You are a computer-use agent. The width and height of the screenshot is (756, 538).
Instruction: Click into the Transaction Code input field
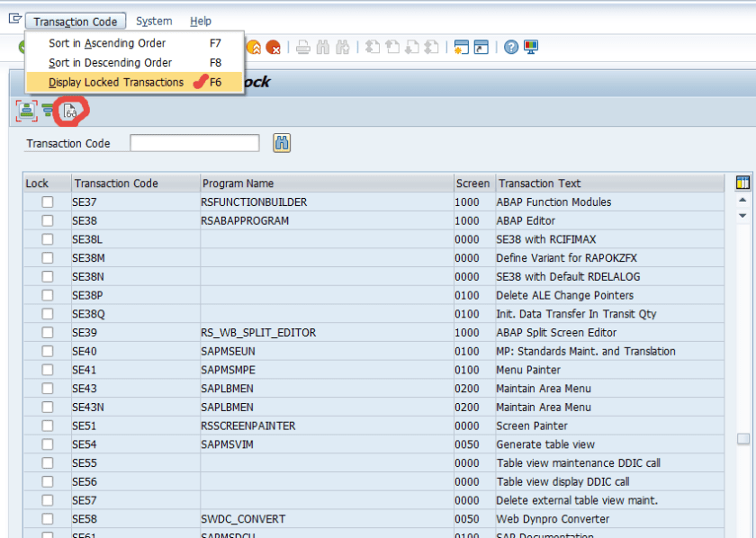[194, 143]
